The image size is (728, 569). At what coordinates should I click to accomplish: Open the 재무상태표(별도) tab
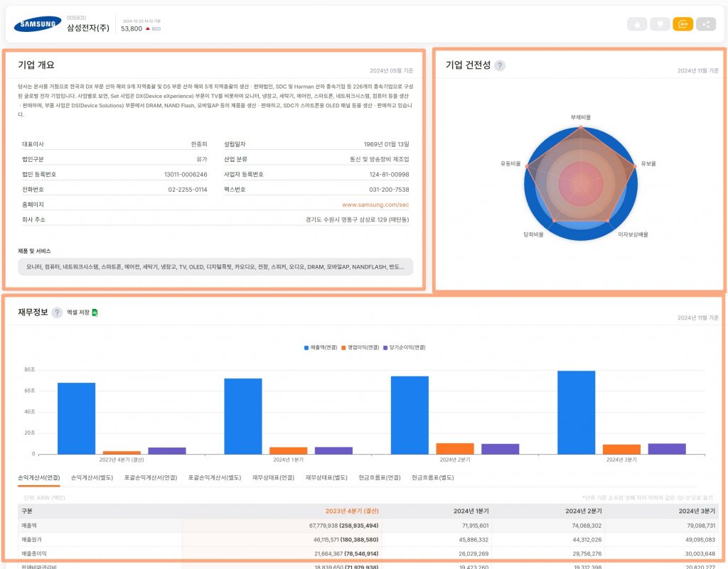326,477
